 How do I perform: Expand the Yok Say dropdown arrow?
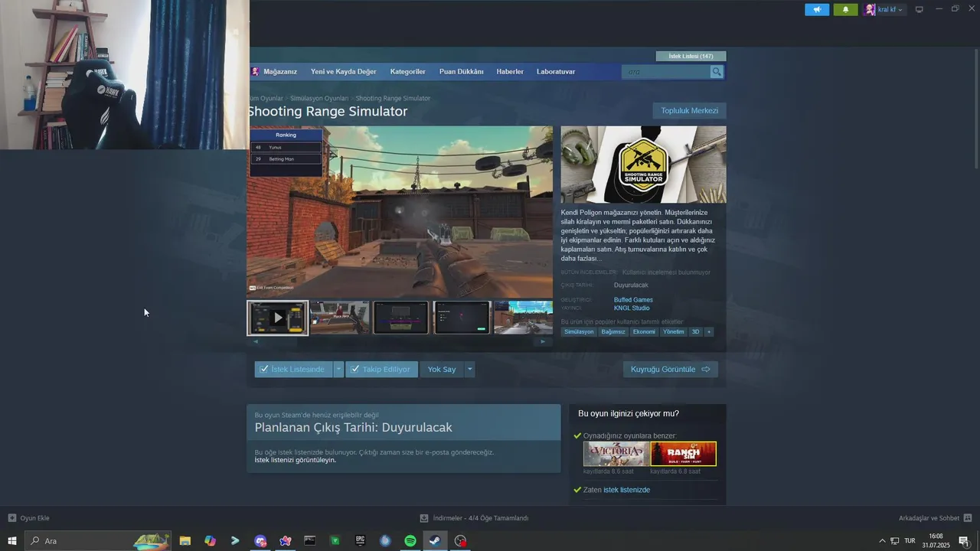point(470,369)
